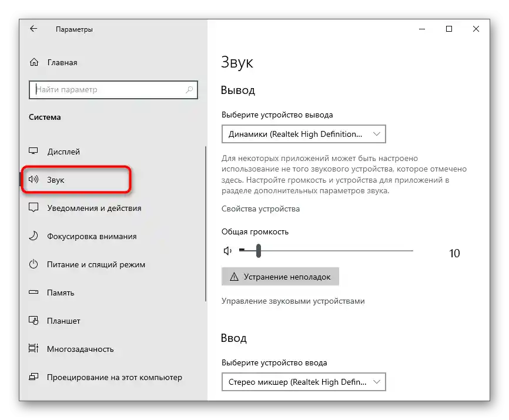Click the Уведомления и действия icon
Image resolution: width=509 pixels, height=420 pixels.
pyautogui.click(x=34, y=207)
